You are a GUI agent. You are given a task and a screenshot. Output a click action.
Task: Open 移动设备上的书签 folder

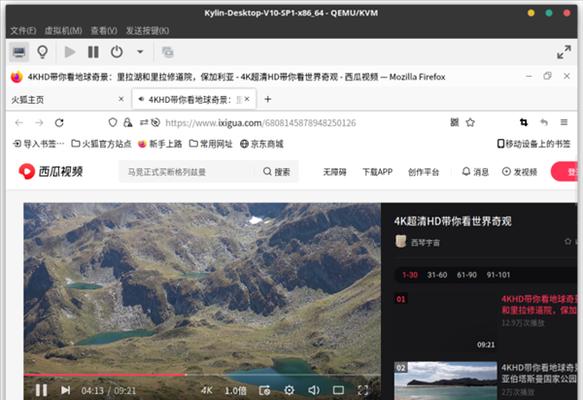tap(534, 143)
